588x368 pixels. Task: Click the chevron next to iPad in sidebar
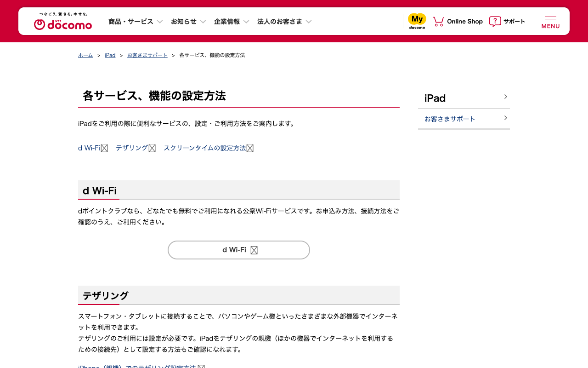point(505,97)
